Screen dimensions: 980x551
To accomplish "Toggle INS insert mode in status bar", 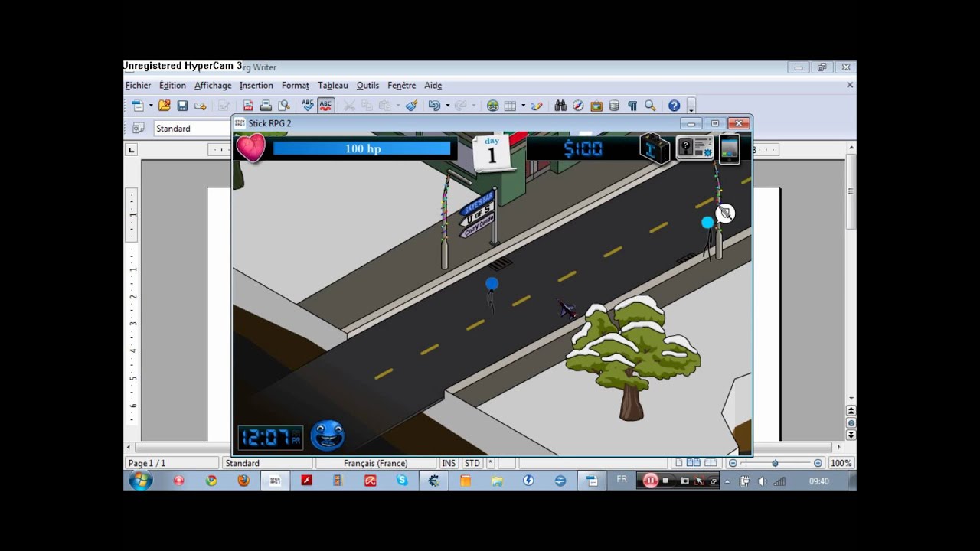I will point(448,463).
